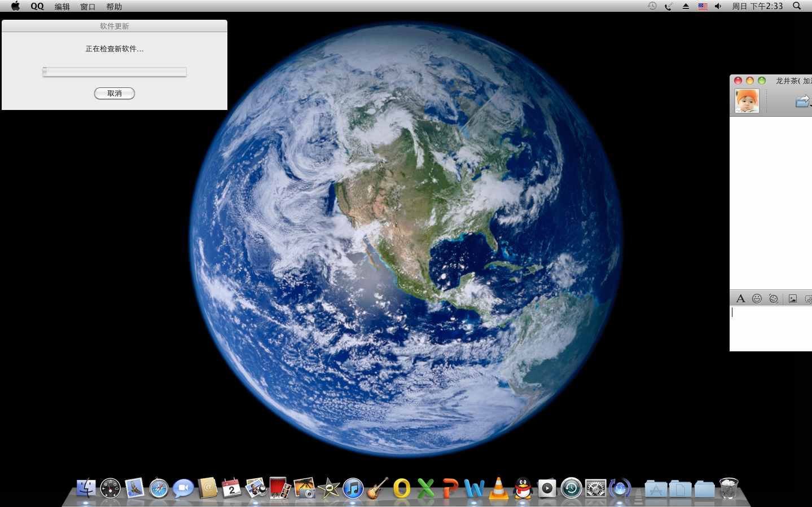Click the send image icon in chat
Screen dimensions: 812x507
[x=793, y=299]
